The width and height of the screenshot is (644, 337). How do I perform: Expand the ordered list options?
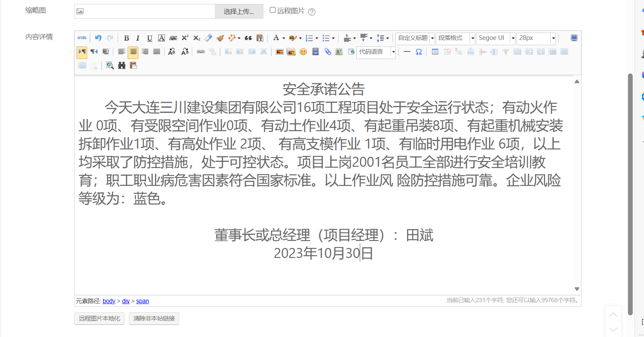click(317, 38)
